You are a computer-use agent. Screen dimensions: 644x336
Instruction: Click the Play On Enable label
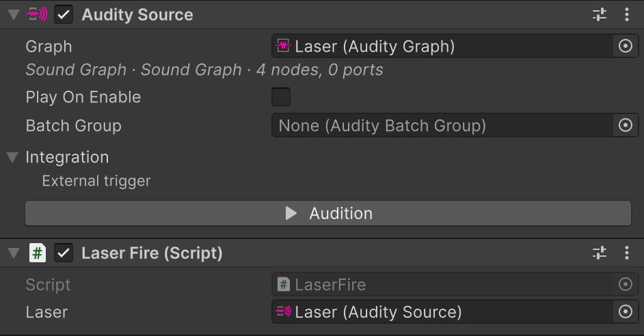(83, 97)
